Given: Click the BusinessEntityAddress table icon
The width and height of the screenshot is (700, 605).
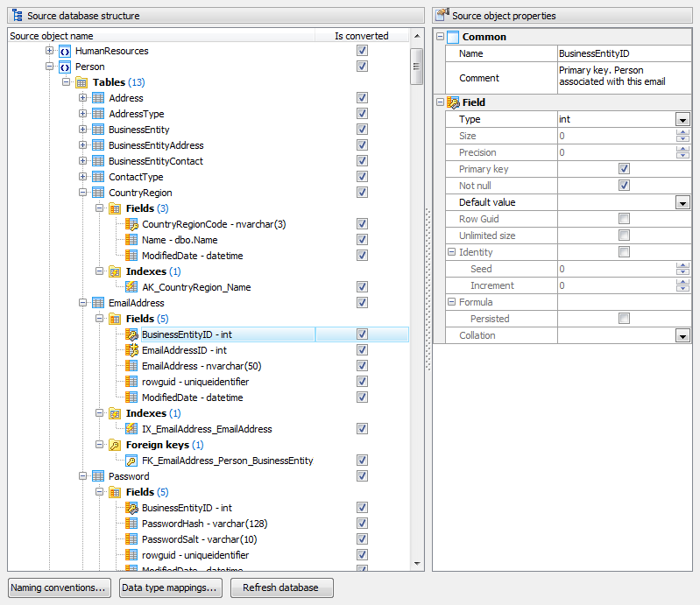Looking at the screenshot, I should coord(98,145).
